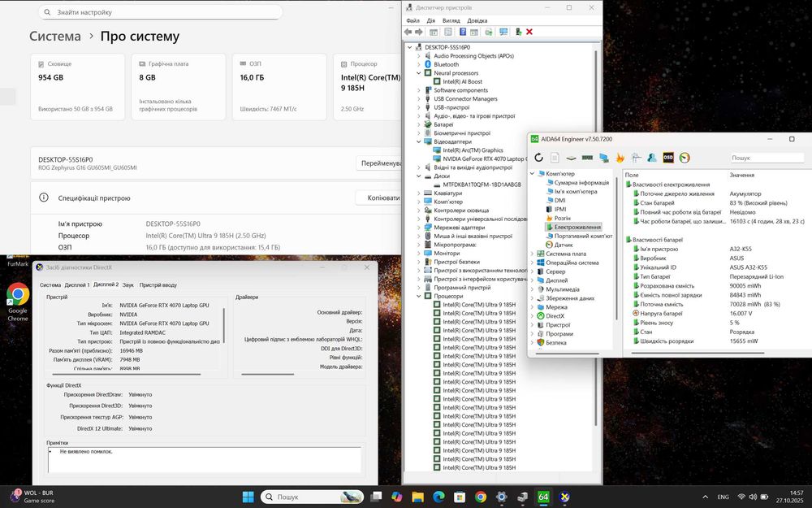812x508 pixels.
Task: Click ENG language indicator in system tray
Action: 723,497
